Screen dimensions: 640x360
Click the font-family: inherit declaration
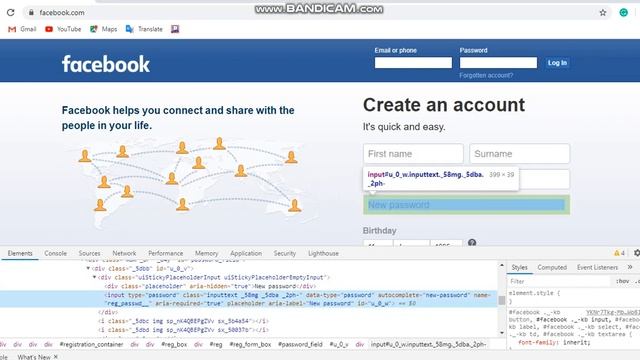tap(554, 342)
